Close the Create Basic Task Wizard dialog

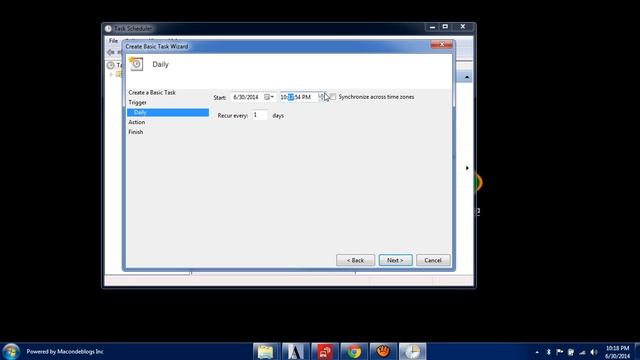(x=442, y=44)
